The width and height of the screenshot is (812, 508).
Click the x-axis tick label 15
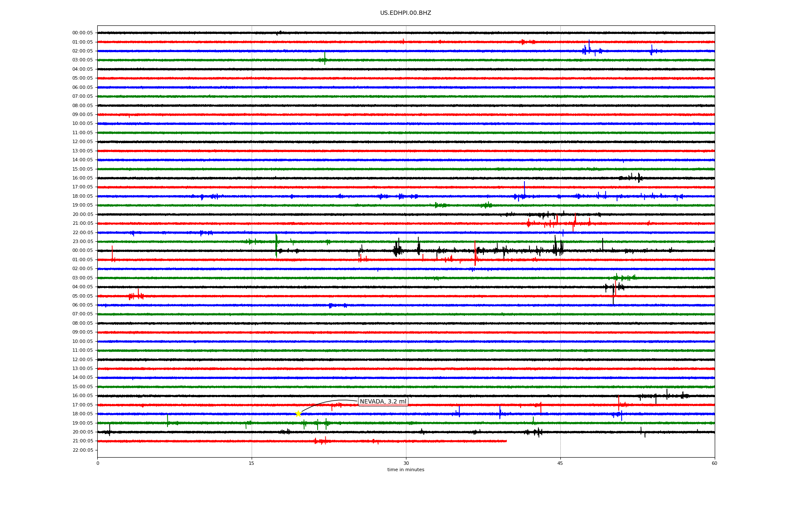click(x=252, y=463)
